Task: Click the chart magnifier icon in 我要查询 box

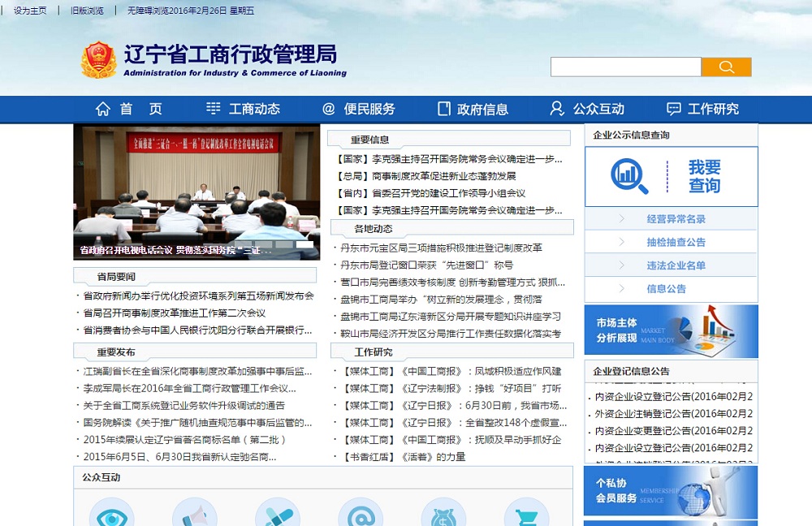Action: 629,176
